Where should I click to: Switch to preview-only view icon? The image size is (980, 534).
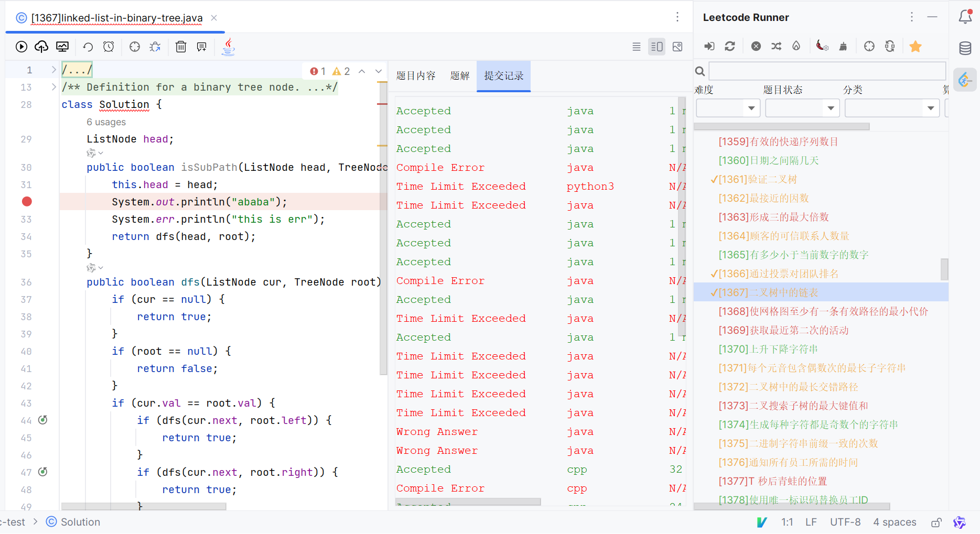click(x=677, y=47)
